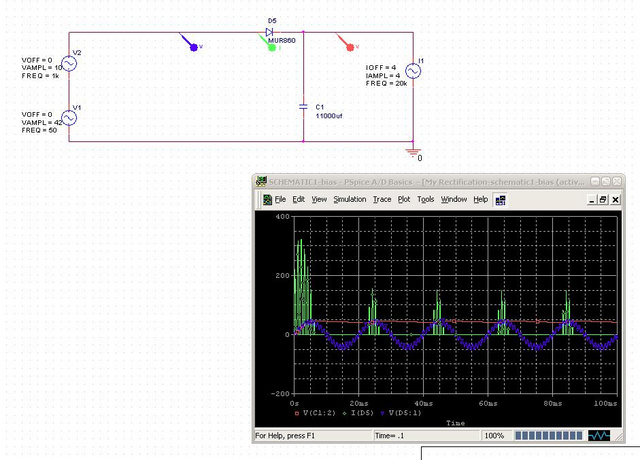Image resolution: width=640 pixels, height=460 pixels.
Task: Open the Tools menu in PSpice
Action: pyautogui.click(x=425, y=200)
